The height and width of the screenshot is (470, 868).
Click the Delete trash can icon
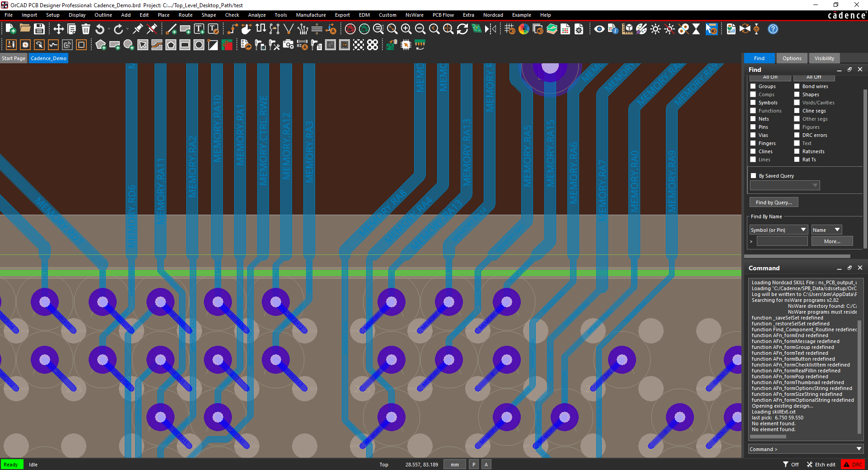86,29
